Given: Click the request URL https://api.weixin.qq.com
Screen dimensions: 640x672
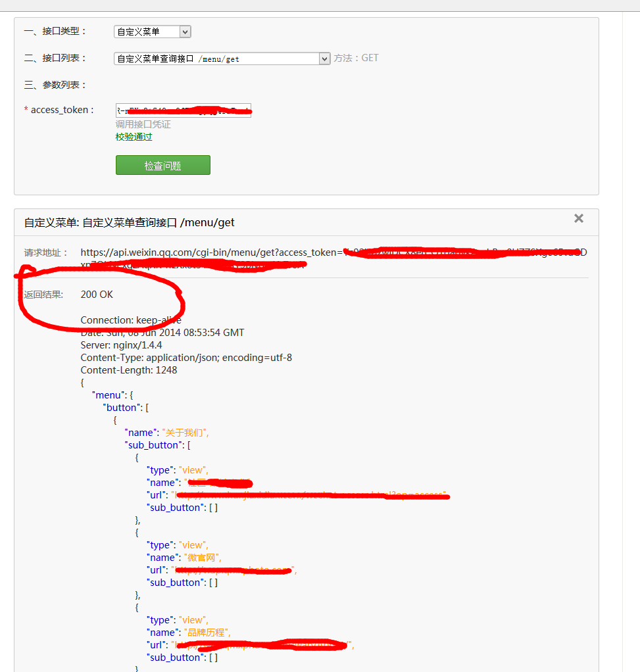Looking at the screenshot, I should (333, 258).
